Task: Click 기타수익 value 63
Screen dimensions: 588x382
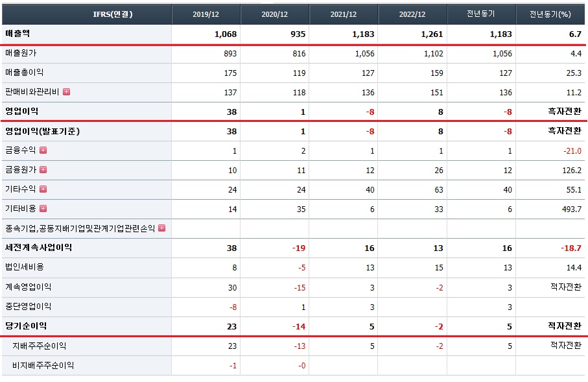Action: pos(439,190)
